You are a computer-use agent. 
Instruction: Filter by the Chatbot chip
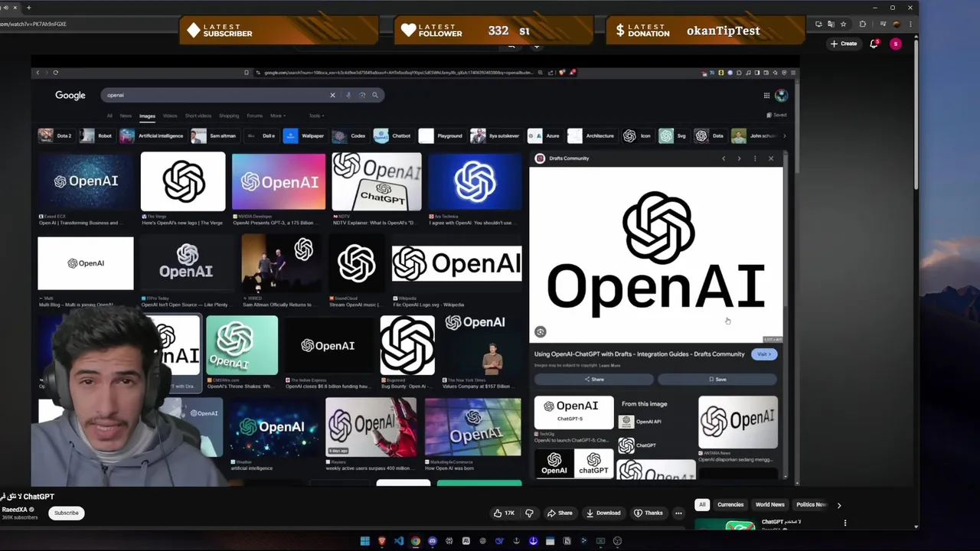393,136
